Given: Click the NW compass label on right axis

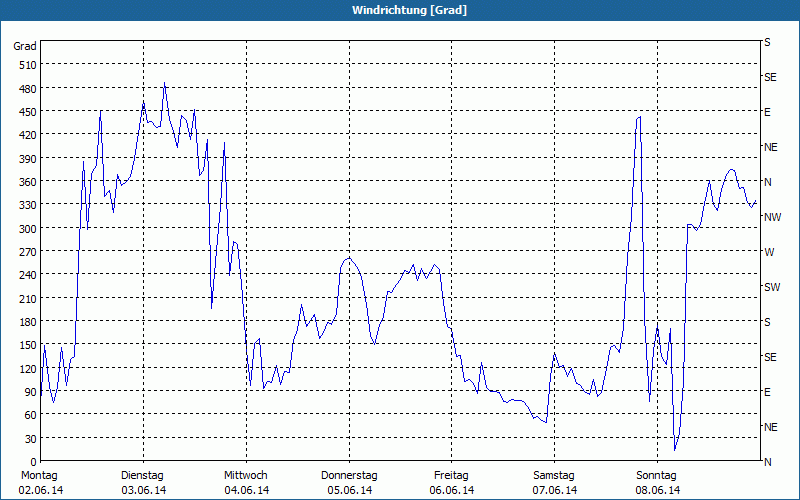Looking at the screenshot, I should pyautogui.click(x=771, y=217).
